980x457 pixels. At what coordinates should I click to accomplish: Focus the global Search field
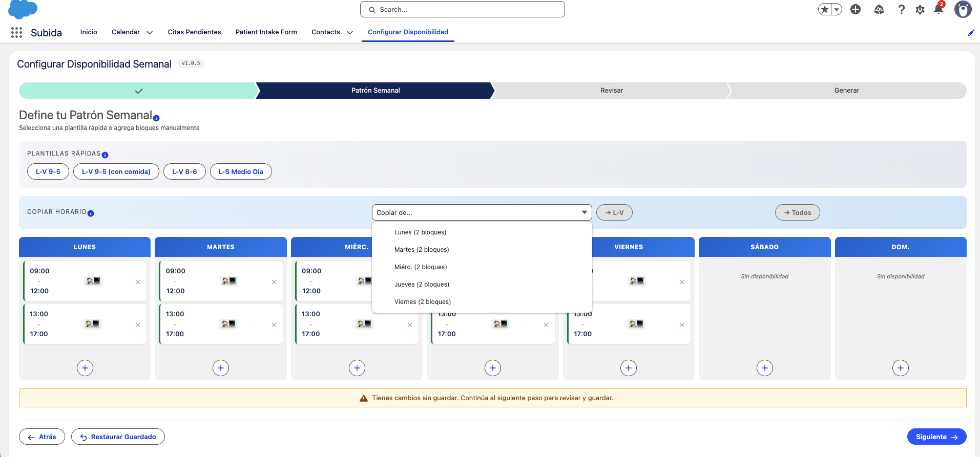tap(462, 9)
